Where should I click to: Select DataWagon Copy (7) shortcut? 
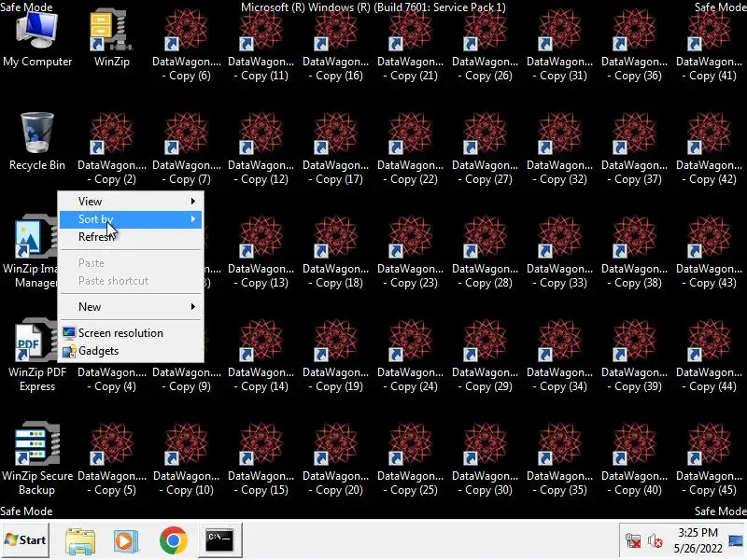click(x=186, y=149)
